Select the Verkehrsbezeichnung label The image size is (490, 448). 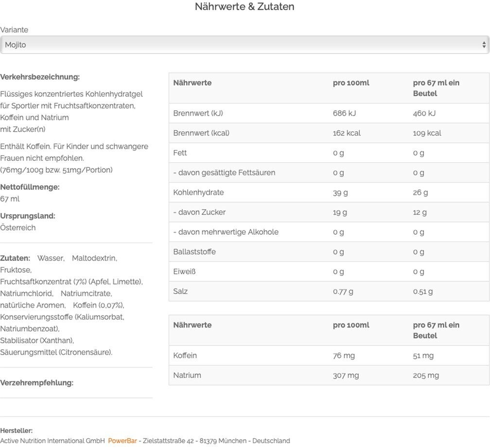pos(40,77)
